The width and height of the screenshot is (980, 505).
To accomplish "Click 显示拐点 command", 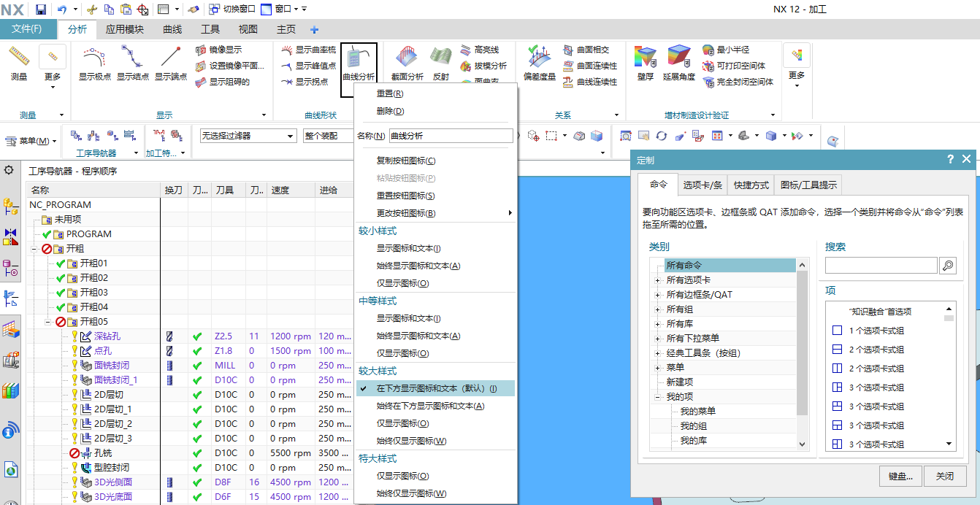I will [305, 82].
